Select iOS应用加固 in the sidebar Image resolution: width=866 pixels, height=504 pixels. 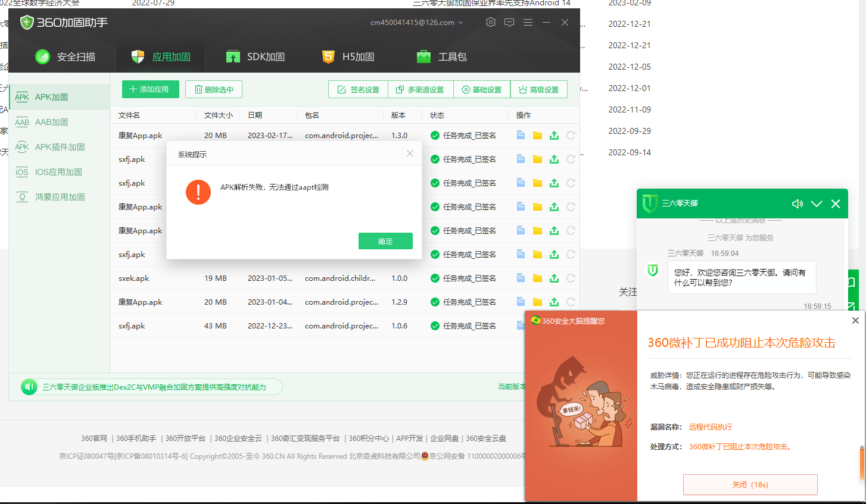click(60, 172)
